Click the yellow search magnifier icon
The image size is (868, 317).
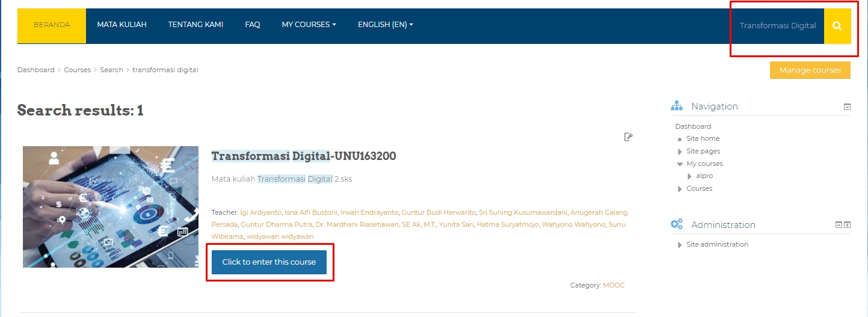(837, 26)
